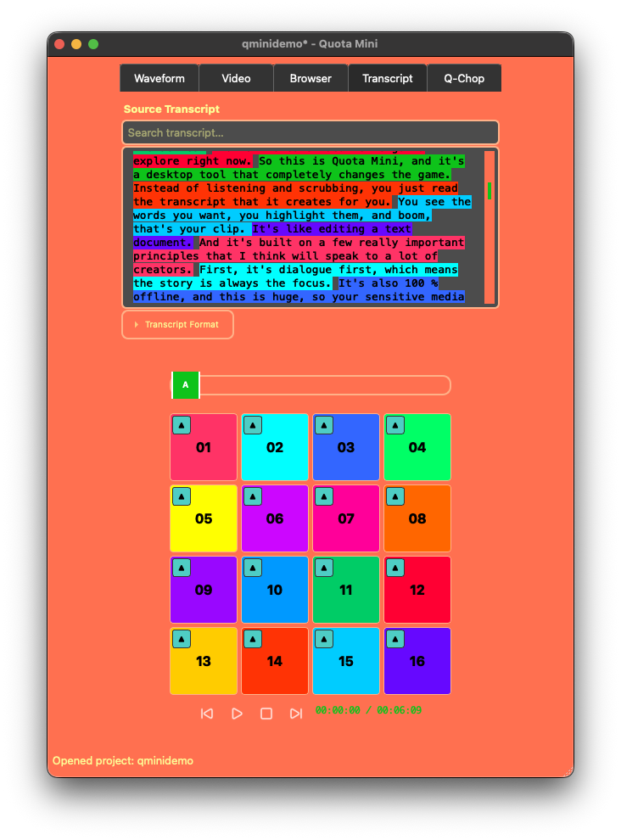Trigger pad 14

(275, 661)
